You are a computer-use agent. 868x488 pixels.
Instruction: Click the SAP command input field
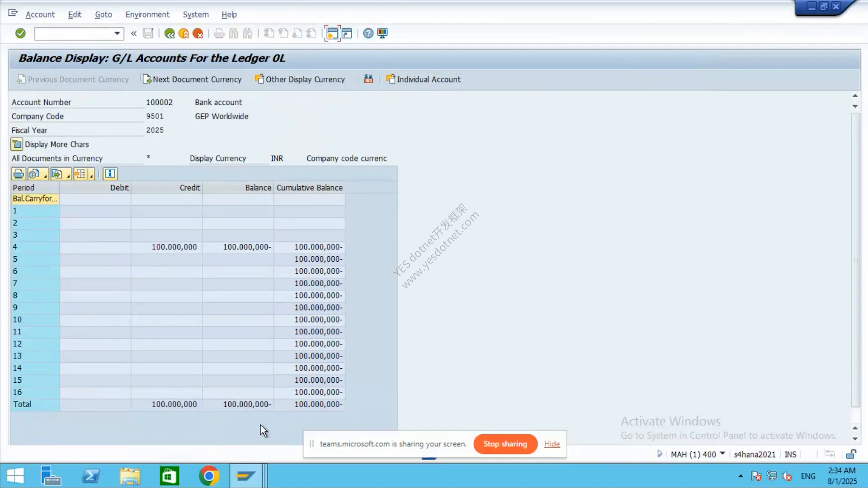pyautogui.click(x=73, y=33)
